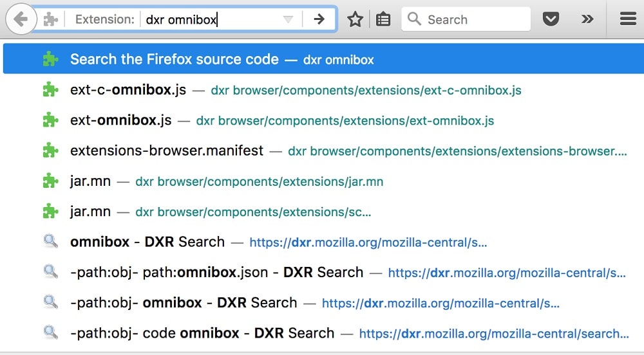Click puzzle icon beside extensions-browser.manifest

(50, 150)
